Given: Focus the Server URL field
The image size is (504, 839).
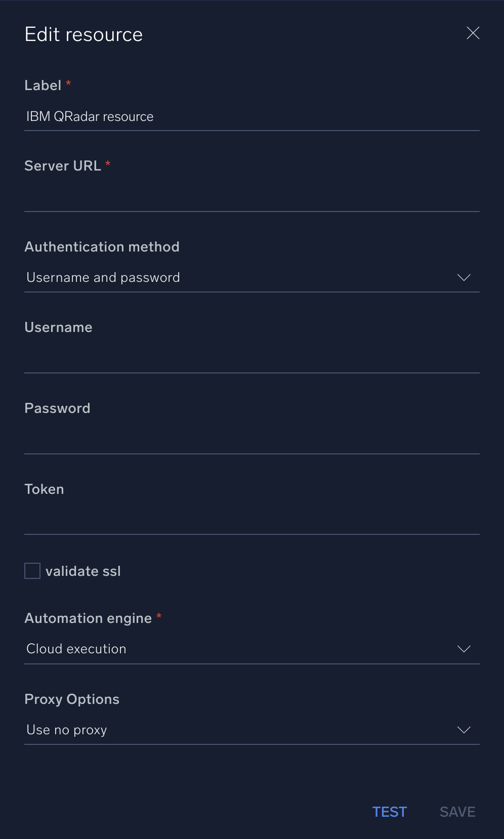Looking at the screenshot, I should (x=251, y=197).
